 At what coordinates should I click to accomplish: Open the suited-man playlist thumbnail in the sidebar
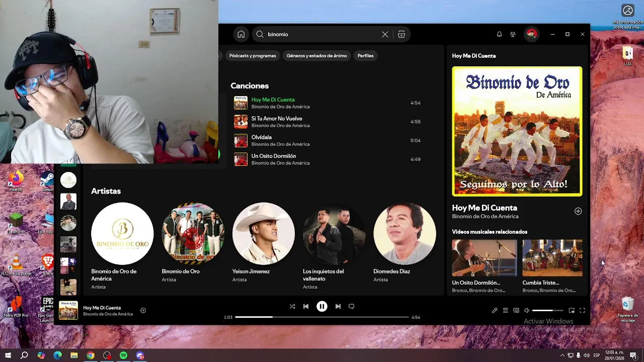(x=68, y=201)
